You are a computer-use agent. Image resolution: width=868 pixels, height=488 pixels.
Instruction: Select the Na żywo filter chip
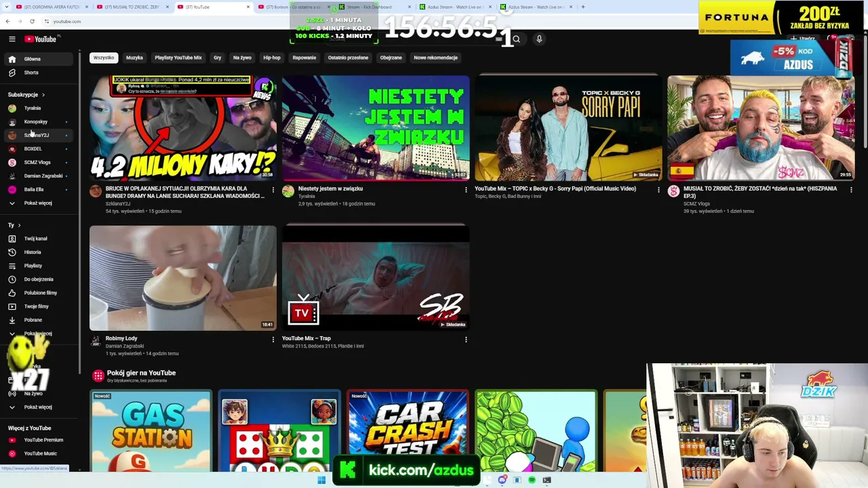tap(242, 58)
